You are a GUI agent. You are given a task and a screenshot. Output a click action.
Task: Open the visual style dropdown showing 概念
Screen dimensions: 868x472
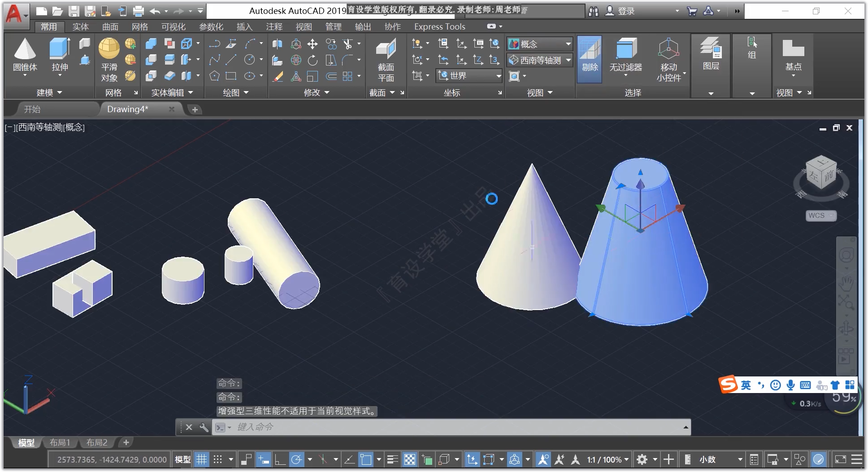(540, 44)
